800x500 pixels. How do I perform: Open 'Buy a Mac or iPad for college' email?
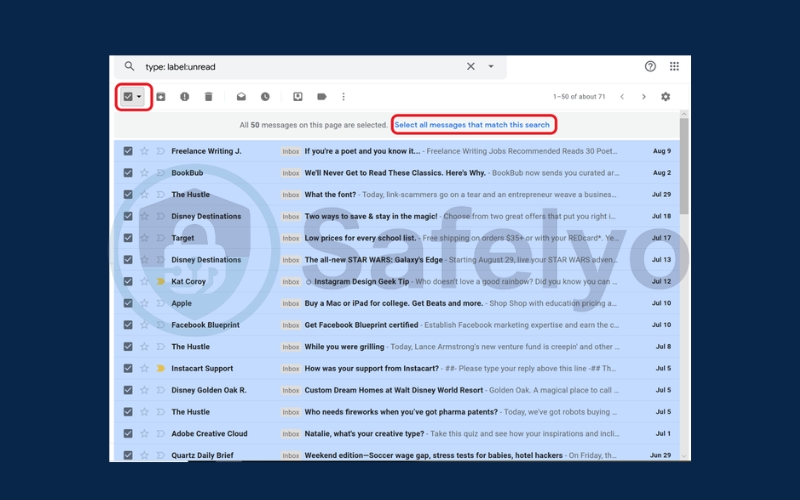pos(394,303)
